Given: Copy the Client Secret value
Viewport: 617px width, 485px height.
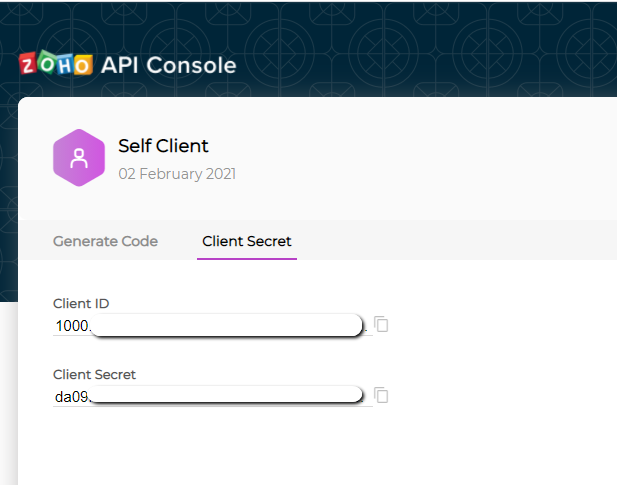Looking at the screenshot, I should click(381, 395).
